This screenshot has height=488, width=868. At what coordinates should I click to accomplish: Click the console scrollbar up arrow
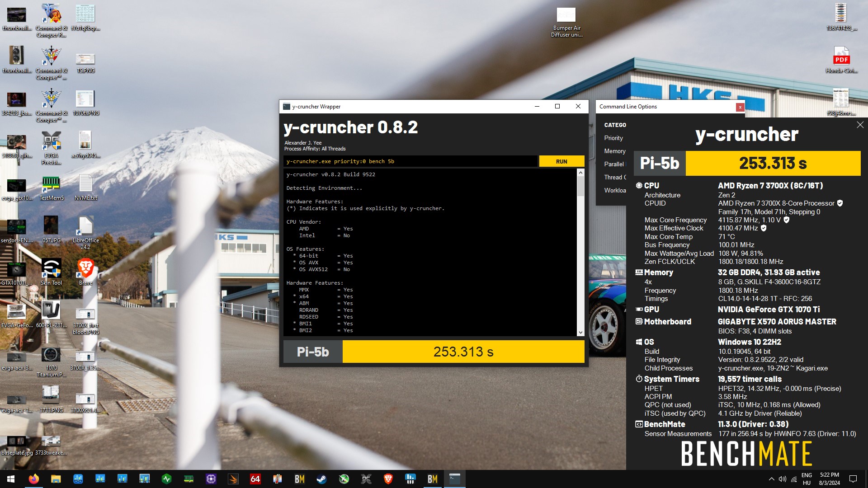(580, 173)
